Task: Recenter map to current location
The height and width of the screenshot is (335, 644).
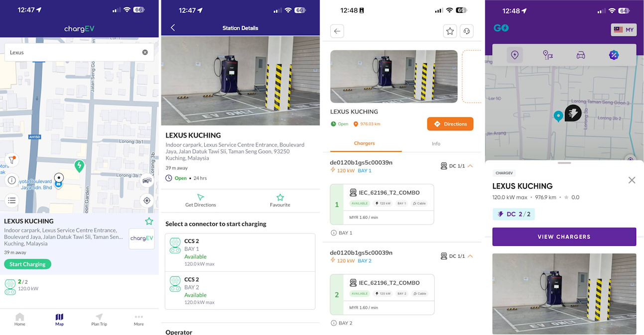Action: [146, 201]
